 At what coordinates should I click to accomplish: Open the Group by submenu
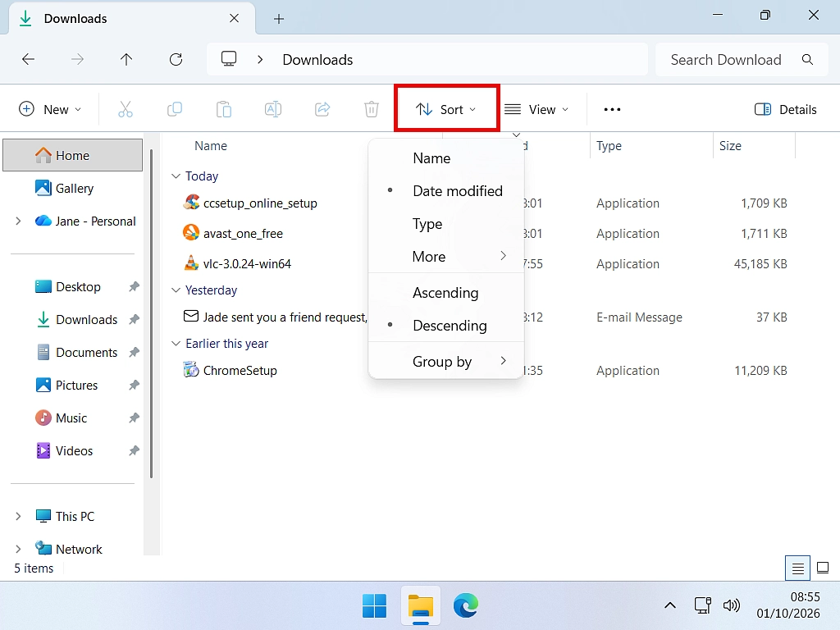click(x=445, y=362)
